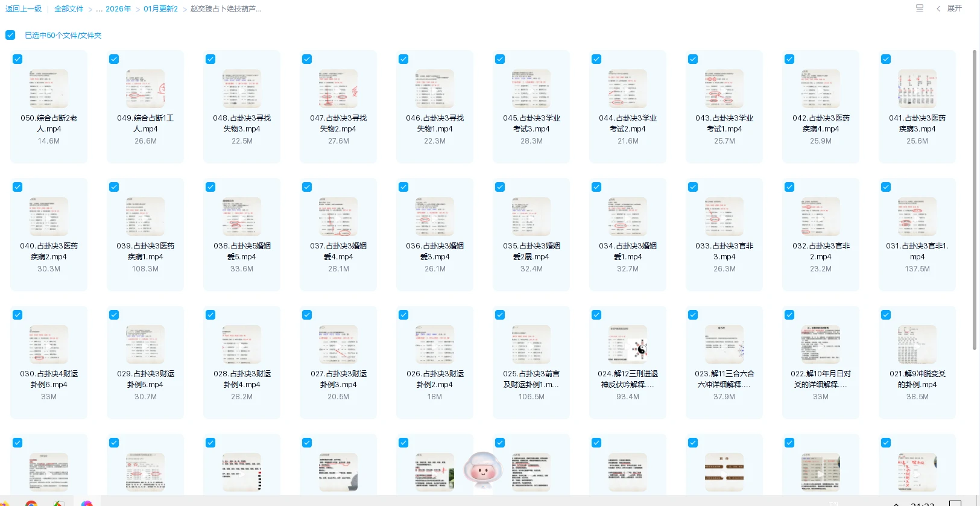This screenshot has width=980, height=506.
Task: Expand the side panel with 展开
Action: click(955, 8)
